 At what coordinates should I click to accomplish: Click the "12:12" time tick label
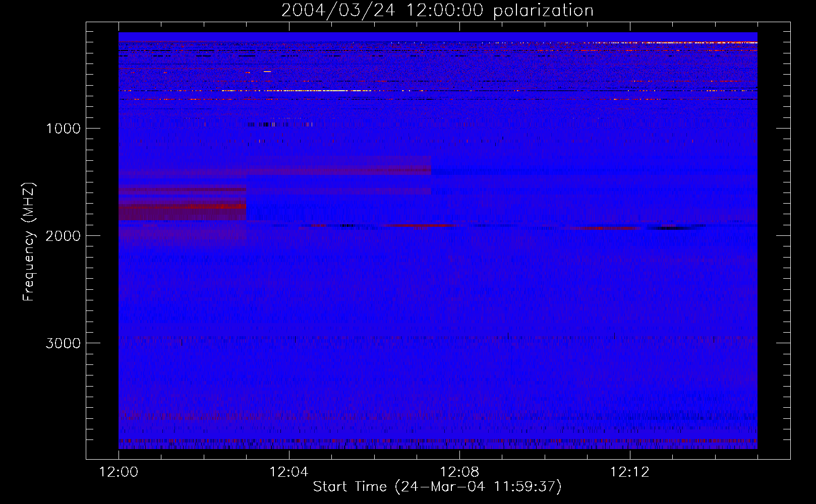pyautogui.click(x=630, y=472)
